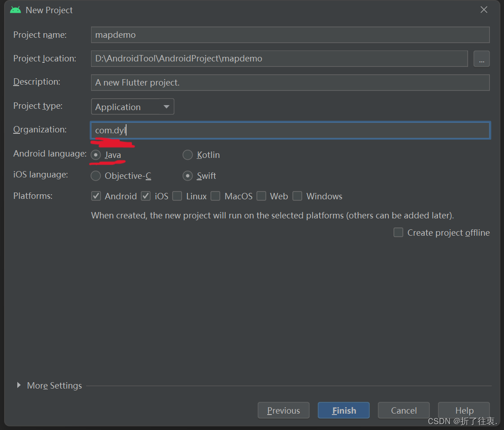Image resolution: width=504 pixels, height=430 pixels.
Task: Toggle the Android platform checkbox
Action: coord(96,196)
